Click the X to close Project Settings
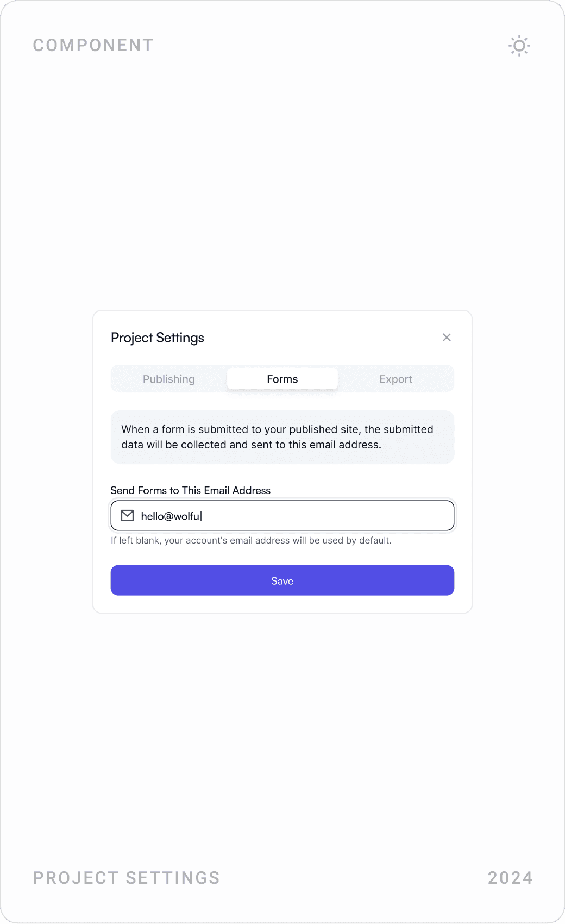The width and height of the screenshot is (565, 924). pos(447,337)
